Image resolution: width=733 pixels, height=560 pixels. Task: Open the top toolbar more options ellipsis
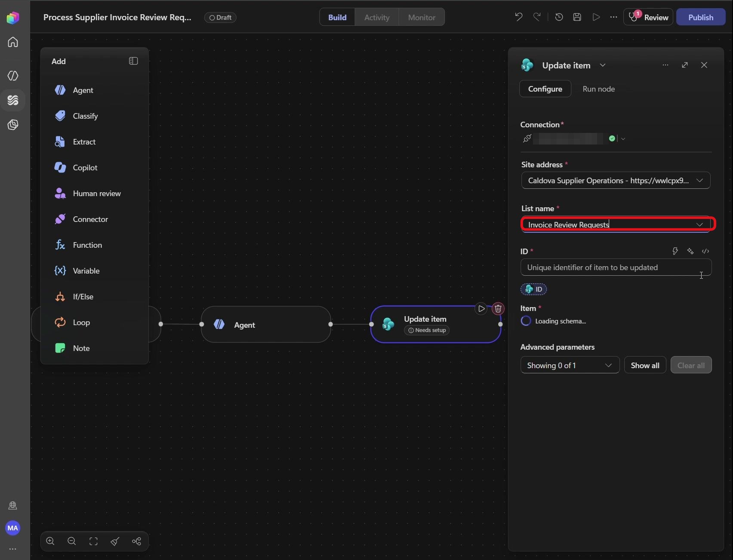pyautogui.click(x=614, y=17)
